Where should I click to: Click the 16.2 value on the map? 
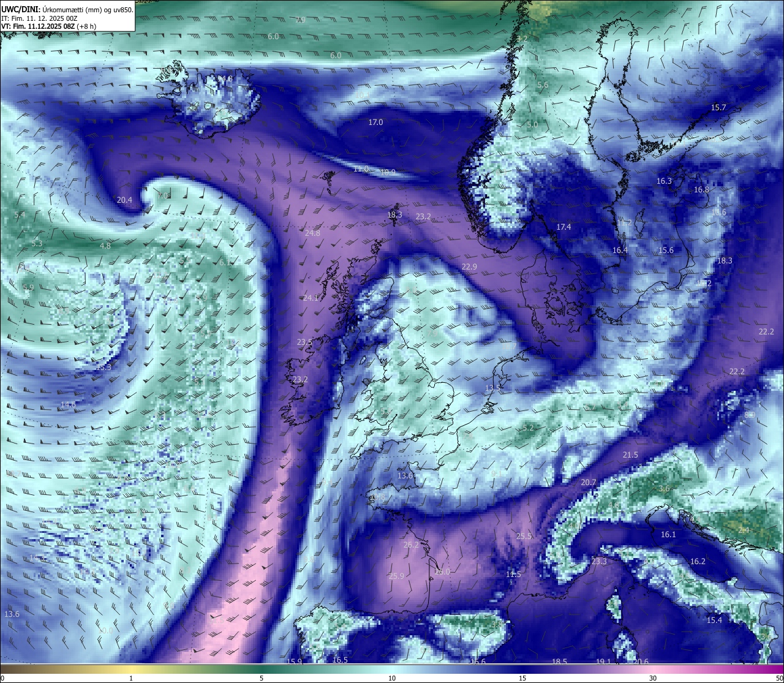pyautogui.click(x=698, y=561)
